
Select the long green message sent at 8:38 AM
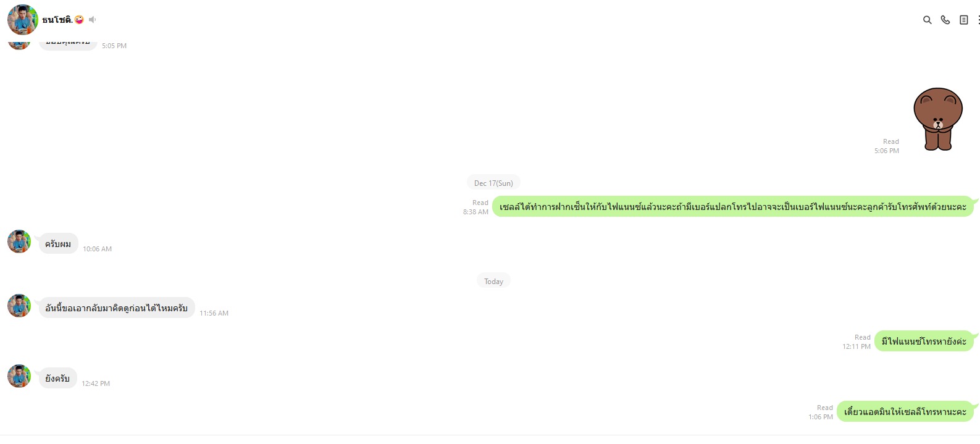[x=733, y=207]
